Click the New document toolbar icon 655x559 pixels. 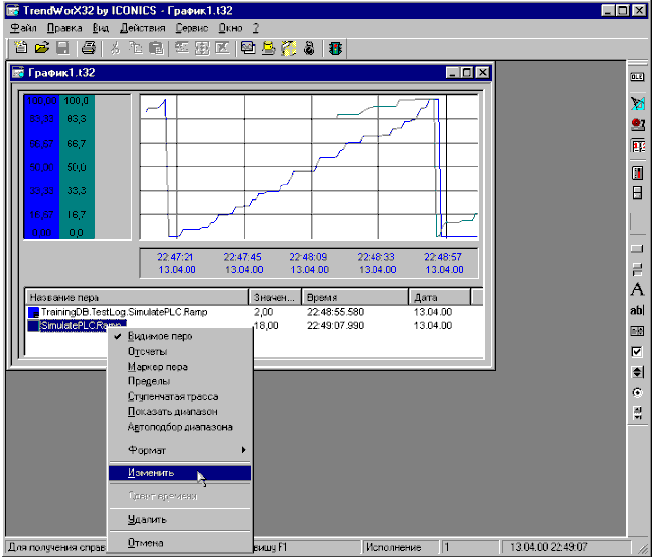coord(20,48)
